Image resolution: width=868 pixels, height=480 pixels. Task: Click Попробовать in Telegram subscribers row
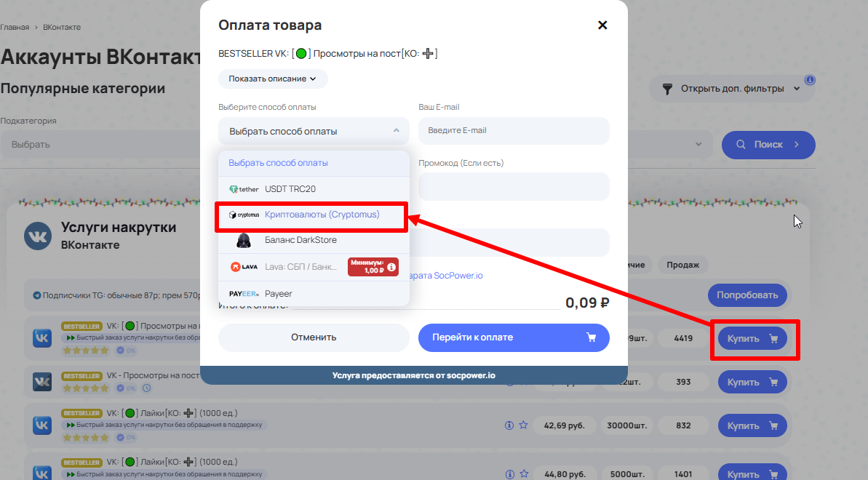pyautogui.click(x=747, y=295)
